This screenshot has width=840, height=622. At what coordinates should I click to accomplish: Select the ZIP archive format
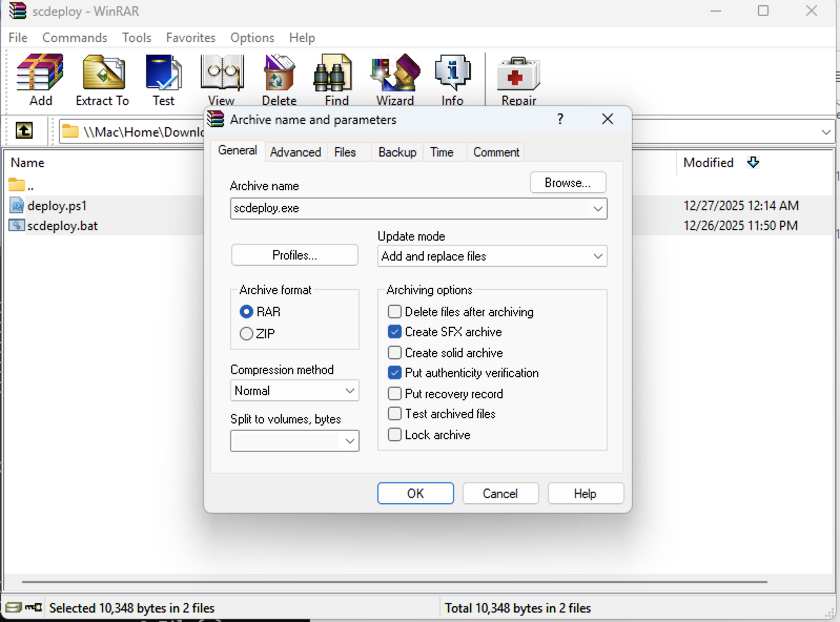click(x=247, y=334)
